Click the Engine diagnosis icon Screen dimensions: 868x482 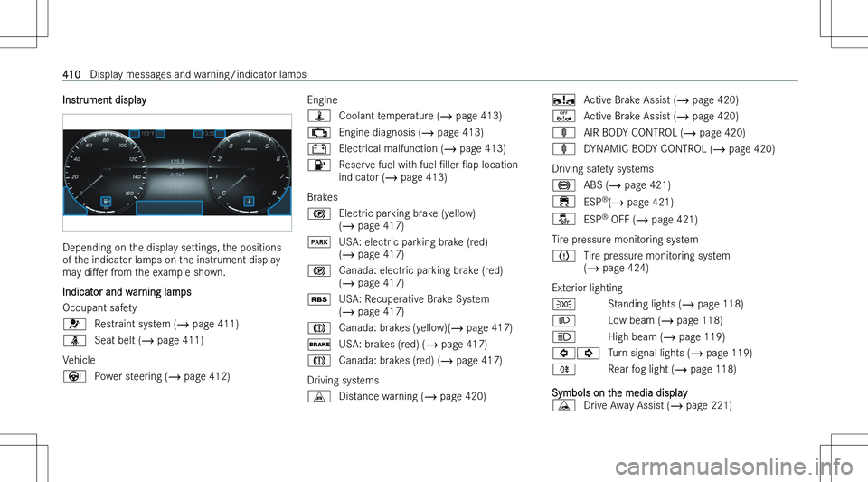pos(319,132)
